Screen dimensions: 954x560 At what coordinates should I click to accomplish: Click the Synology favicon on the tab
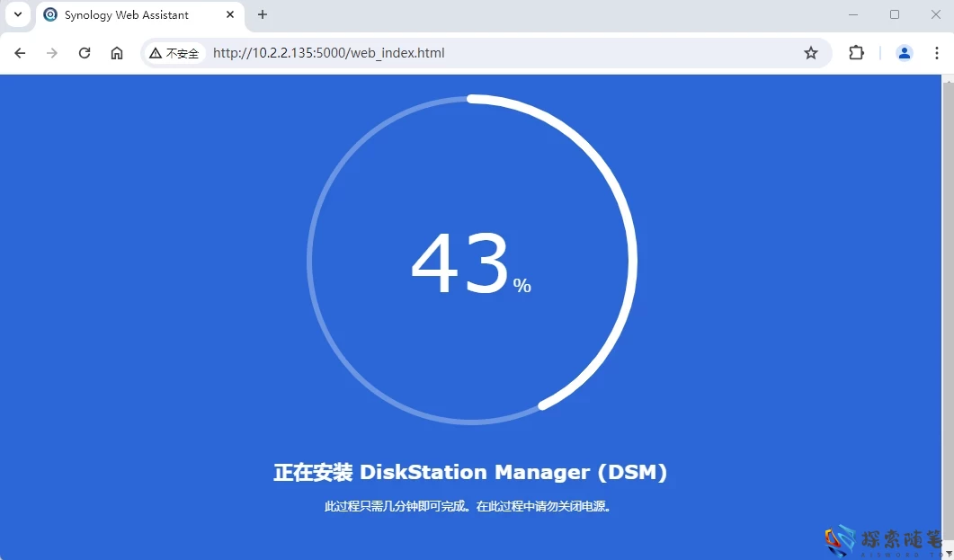pyautogui.click(x=51, y=14)
